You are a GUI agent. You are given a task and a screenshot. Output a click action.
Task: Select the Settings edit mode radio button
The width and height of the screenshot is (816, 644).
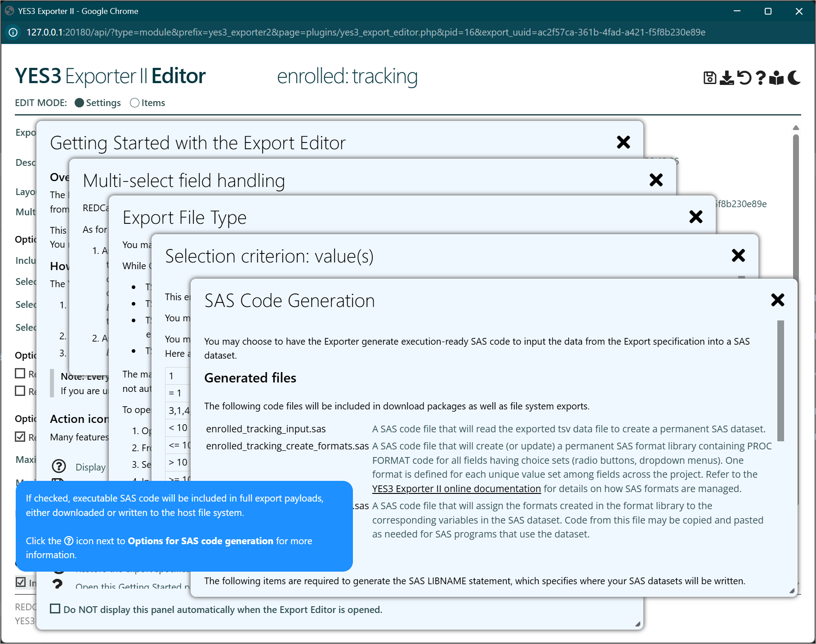[x=80, y=103]
